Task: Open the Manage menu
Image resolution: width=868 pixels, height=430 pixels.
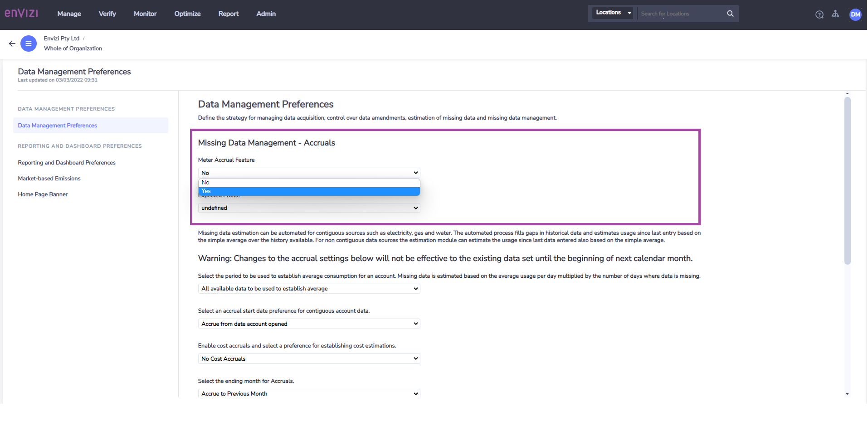Action: click(x=69, y=14)
